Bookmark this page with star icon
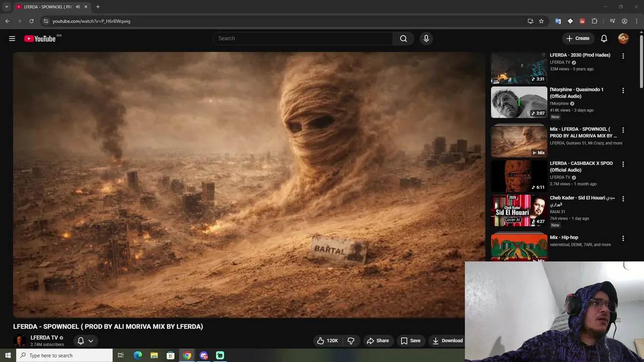The width and height of the screenshot is (644, 362). tap(541, 21)
